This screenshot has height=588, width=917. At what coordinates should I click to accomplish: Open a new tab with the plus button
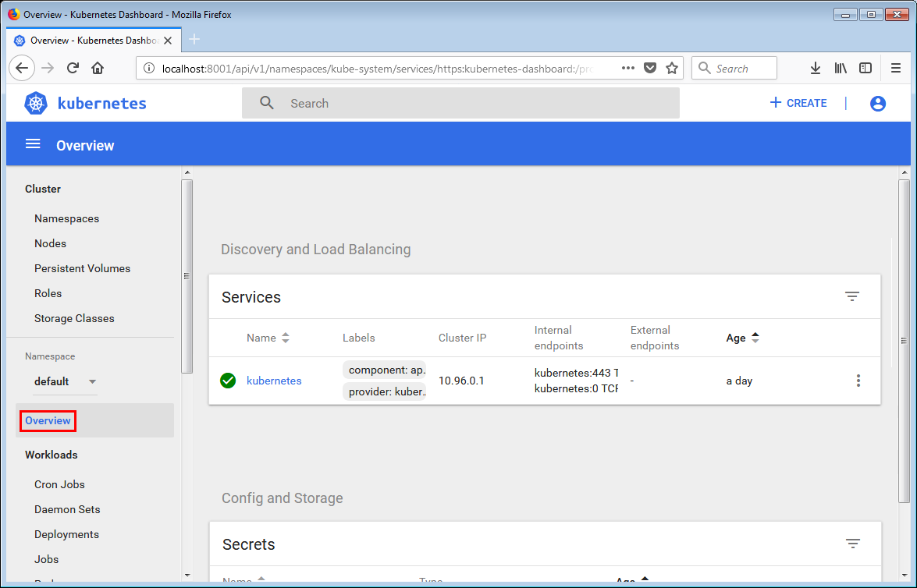pyautogui.click(x=195, y=39)
